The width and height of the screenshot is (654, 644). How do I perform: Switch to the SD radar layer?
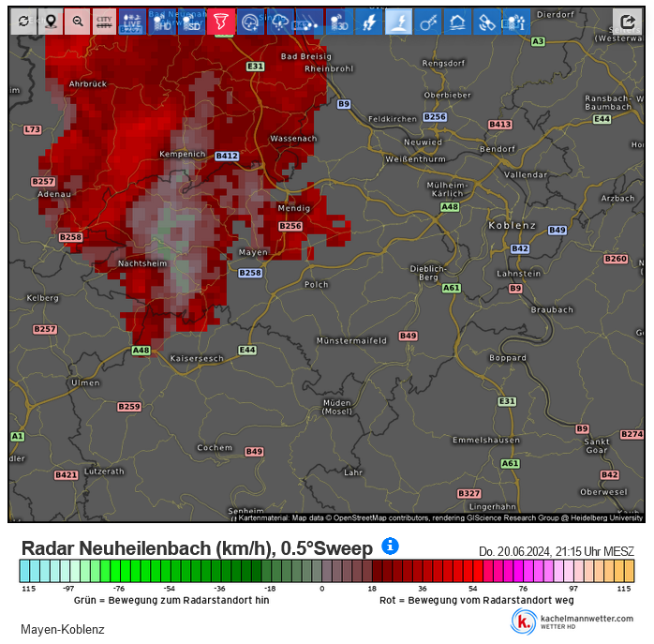[x=191, y=22]
